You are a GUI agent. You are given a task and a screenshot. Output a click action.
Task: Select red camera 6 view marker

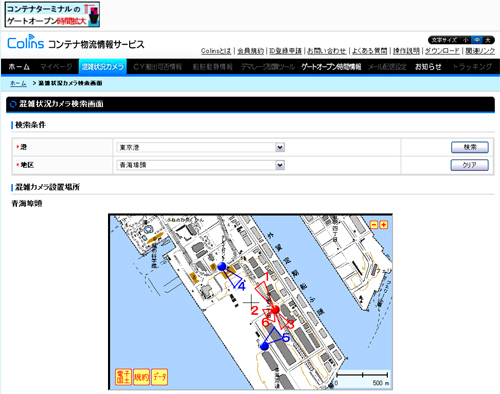point(266,322)
